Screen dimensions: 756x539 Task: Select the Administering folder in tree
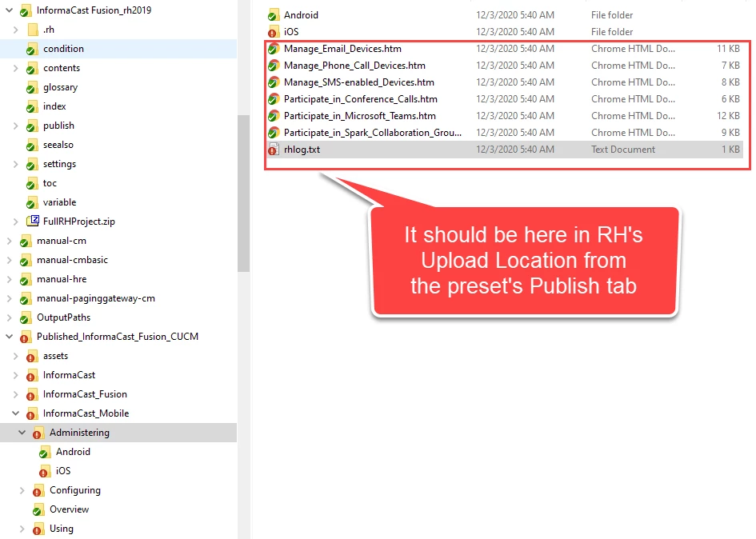[x=79, y=433]
